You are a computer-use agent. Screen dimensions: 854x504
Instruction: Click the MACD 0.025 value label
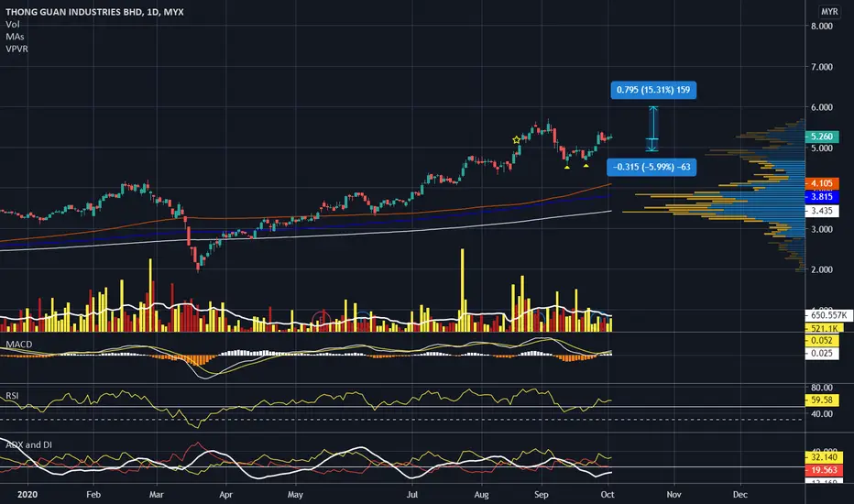coord(822,353)
